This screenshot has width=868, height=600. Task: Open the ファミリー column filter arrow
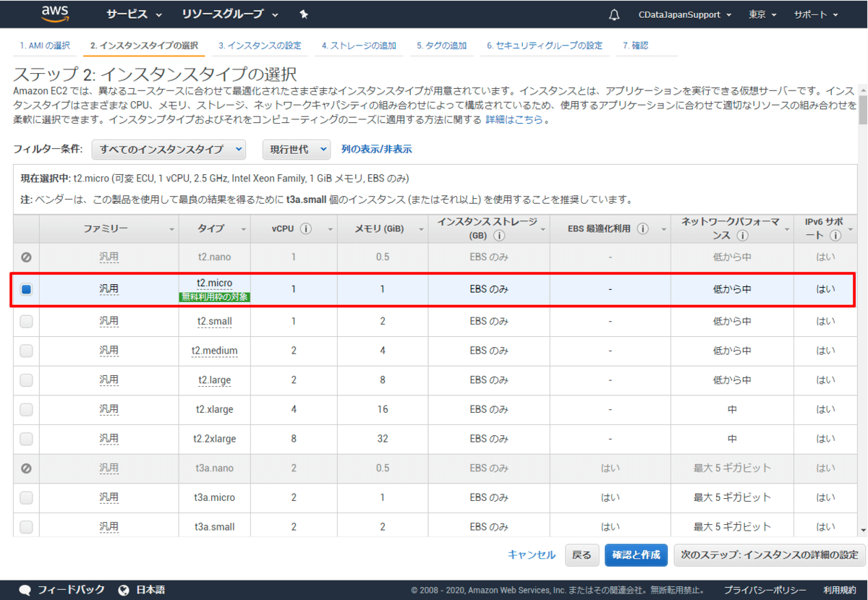pyautogui.click(x=172, y=229)
